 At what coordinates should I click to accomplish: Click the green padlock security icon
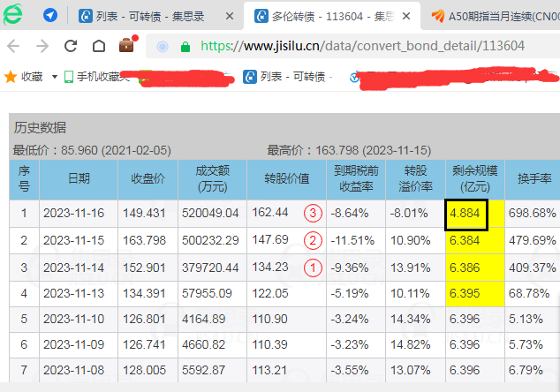tap(185, 47)
